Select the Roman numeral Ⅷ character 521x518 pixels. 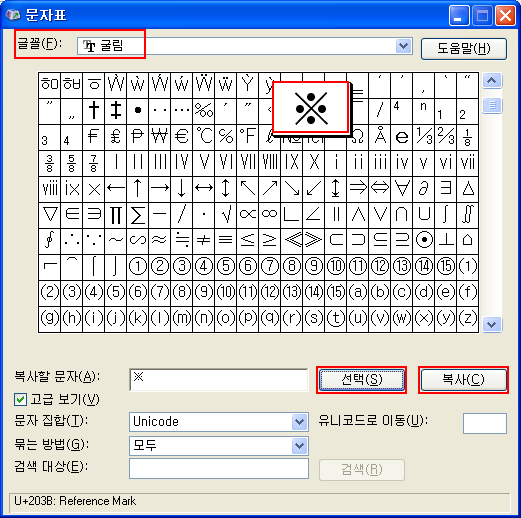pyautogui.click(x=270, y=163)
